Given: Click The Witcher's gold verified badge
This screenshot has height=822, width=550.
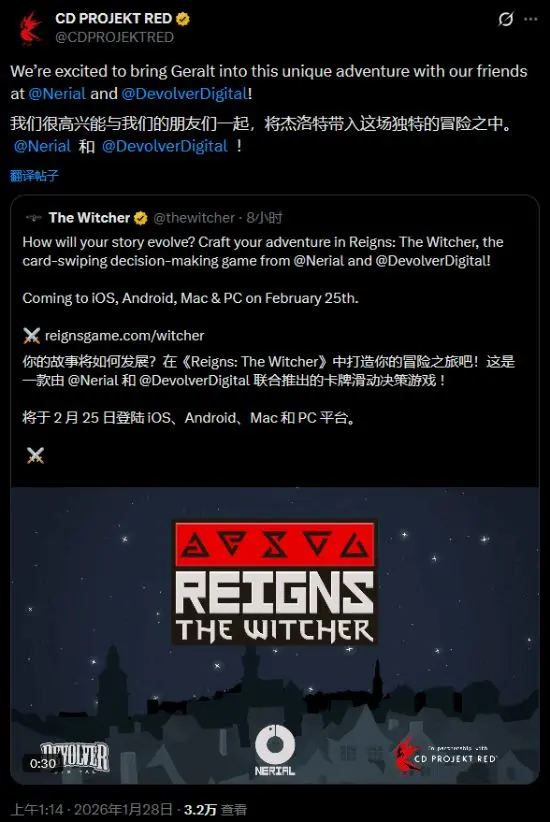Looking at the screenshot, I should [x=141, y=218].
